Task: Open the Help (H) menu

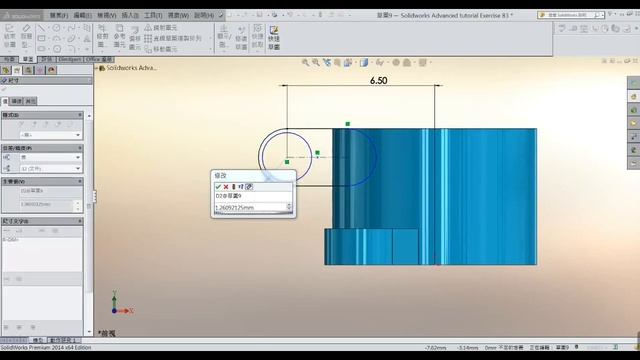Action: 204,16
